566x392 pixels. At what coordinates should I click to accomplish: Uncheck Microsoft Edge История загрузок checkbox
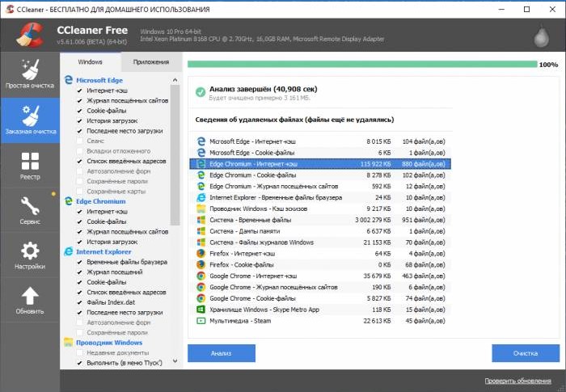coord(80,121)
